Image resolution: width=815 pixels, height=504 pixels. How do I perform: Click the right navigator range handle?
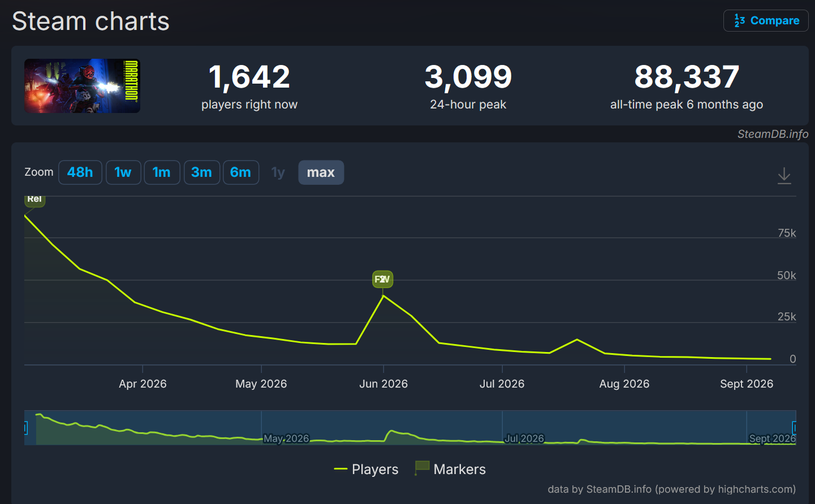click(795, 428)
